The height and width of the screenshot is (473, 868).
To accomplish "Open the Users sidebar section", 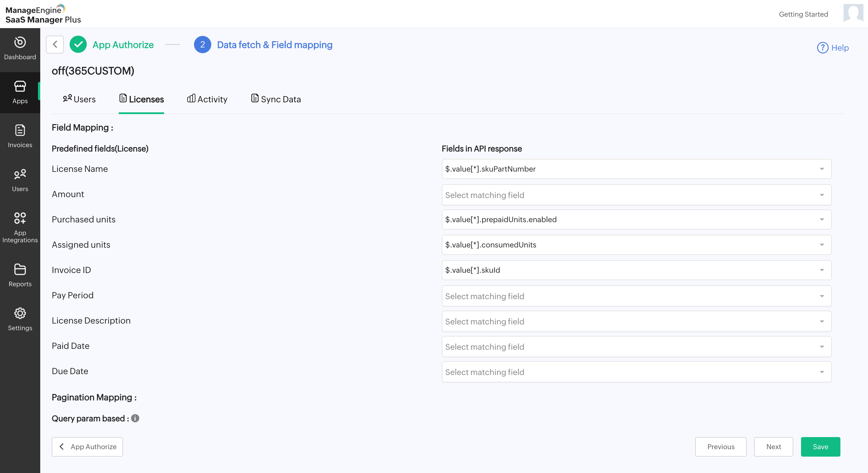I will [x=20, y=180].
